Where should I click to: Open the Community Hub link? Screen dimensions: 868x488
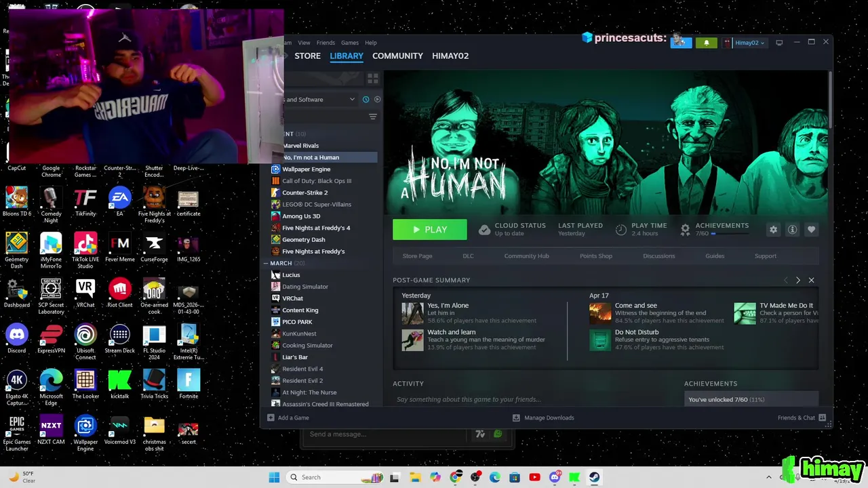pos(526,256)
